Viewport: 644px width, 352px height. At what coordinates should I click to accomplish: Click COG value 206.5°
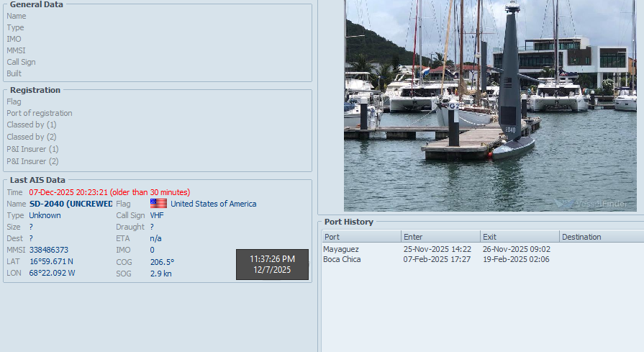pos(162,261)
